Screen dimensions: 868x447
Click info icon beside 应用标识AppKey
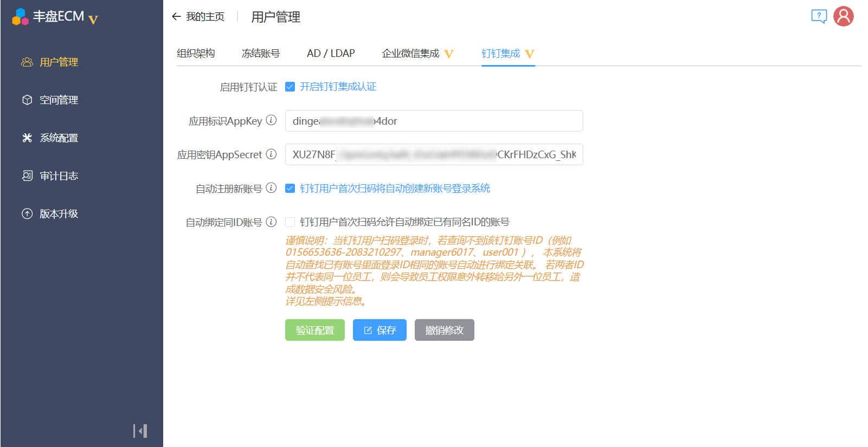(x=272, y=120)
